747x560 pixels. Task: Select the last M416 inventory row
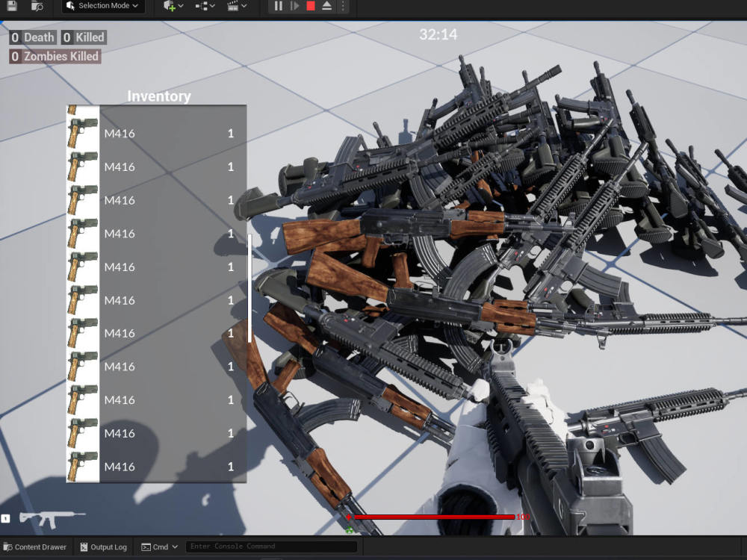[x=156, y=467]
